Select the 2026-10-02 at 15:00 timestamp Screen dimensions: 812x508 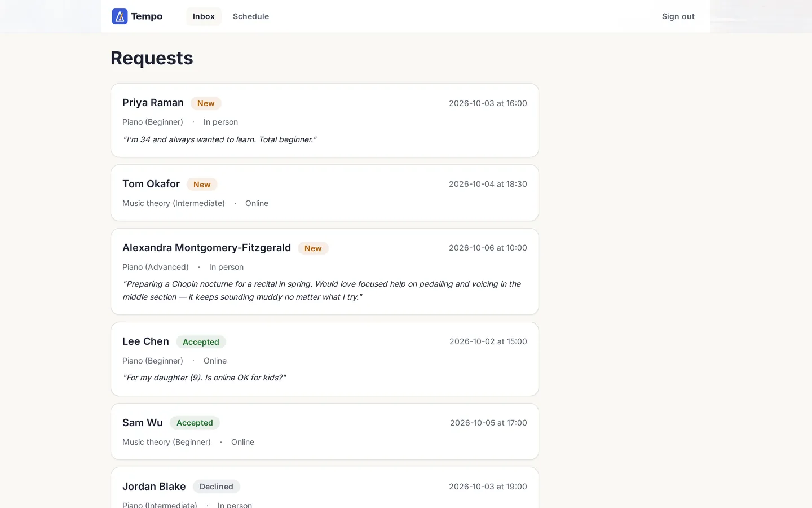[488, 341]
